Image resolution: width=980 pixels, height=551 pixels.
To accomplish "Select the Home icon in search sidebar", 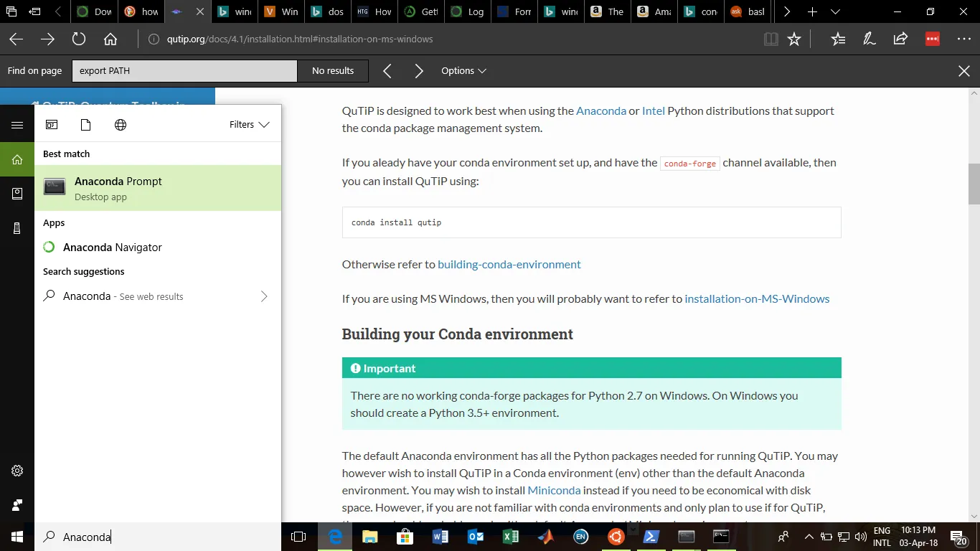I will pyautogui.click(x=17, y=159).
